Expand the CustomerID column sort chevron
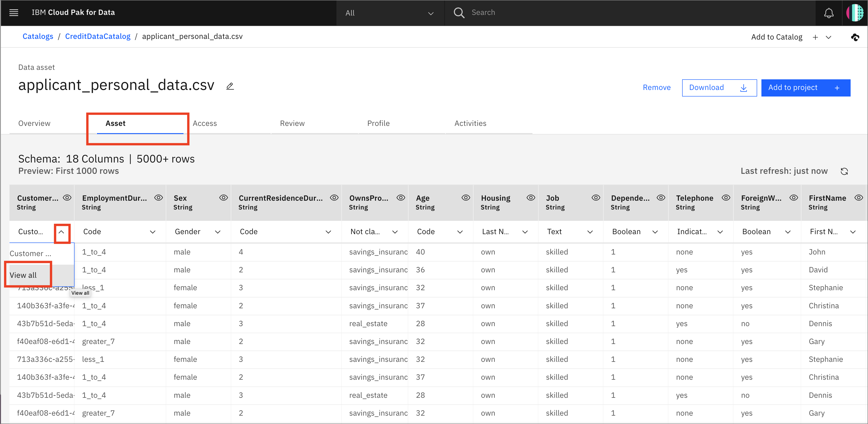Screen dimensions: 868x424 pyautogui.click(x=62, y=232)
